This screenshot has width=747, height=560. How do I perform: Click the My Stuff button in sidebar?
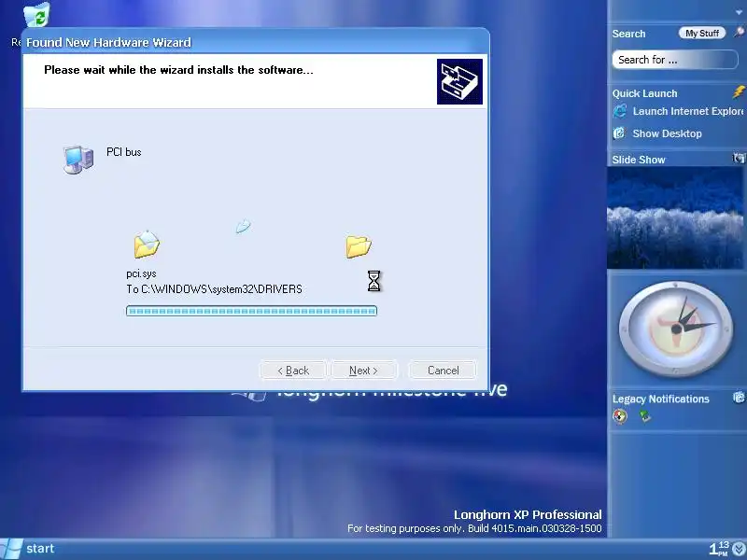pyautogui.click(x=702, y=33)
